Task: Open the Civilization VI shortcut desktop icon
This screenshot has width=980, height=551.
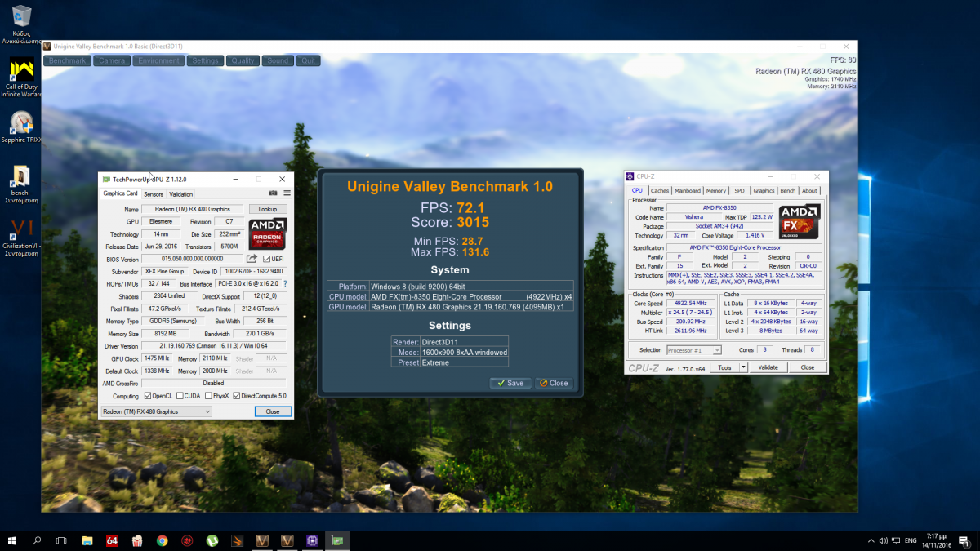Action: click(x=21, y=238)
